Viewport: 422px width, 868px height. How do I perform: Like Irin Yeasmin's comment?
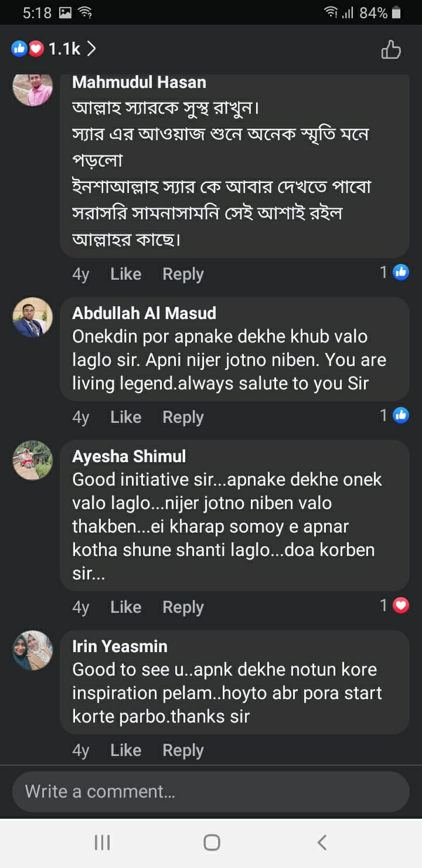point(125,750)
